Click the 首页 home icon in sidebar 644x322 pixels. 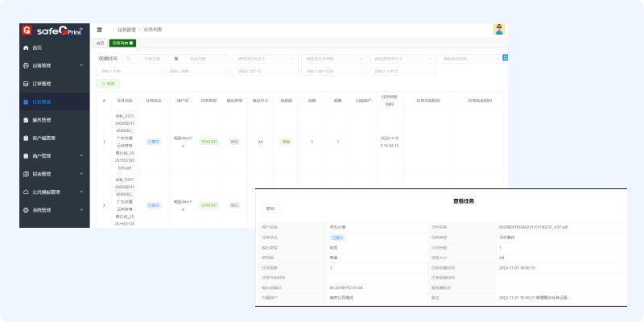26,47
